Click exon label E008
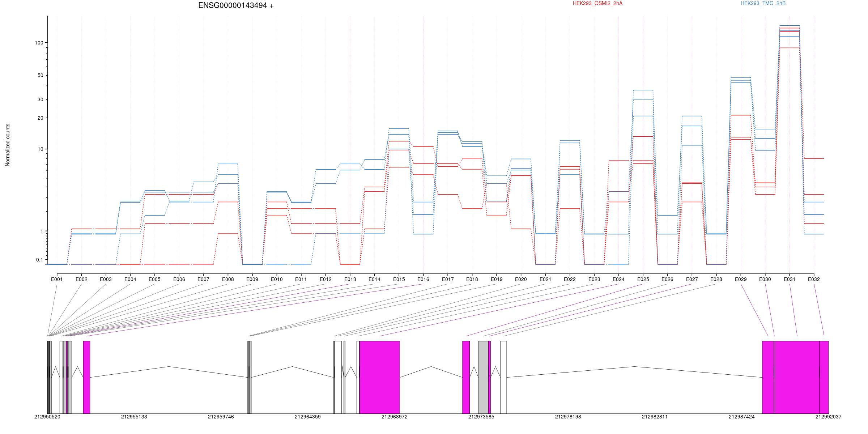868x434 pixels. [228, 279]
